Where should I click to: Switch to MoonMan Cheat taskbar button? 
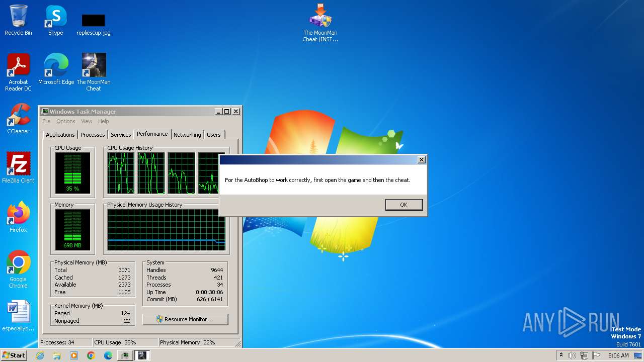click(x=142, y=355)
